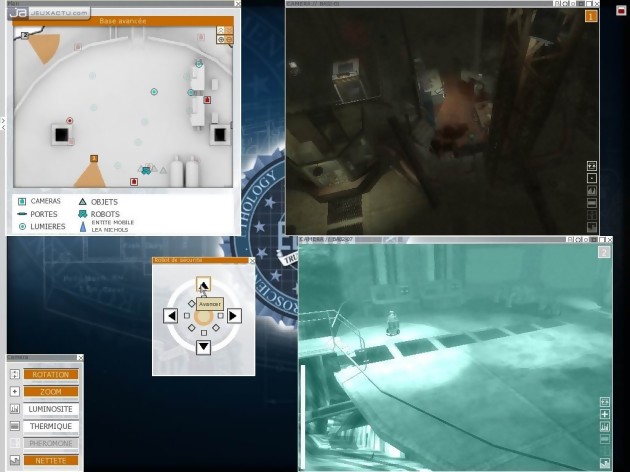Click luminosity icon in camera 2 view
Screen dimensions: 630x472
click(605, 427)
